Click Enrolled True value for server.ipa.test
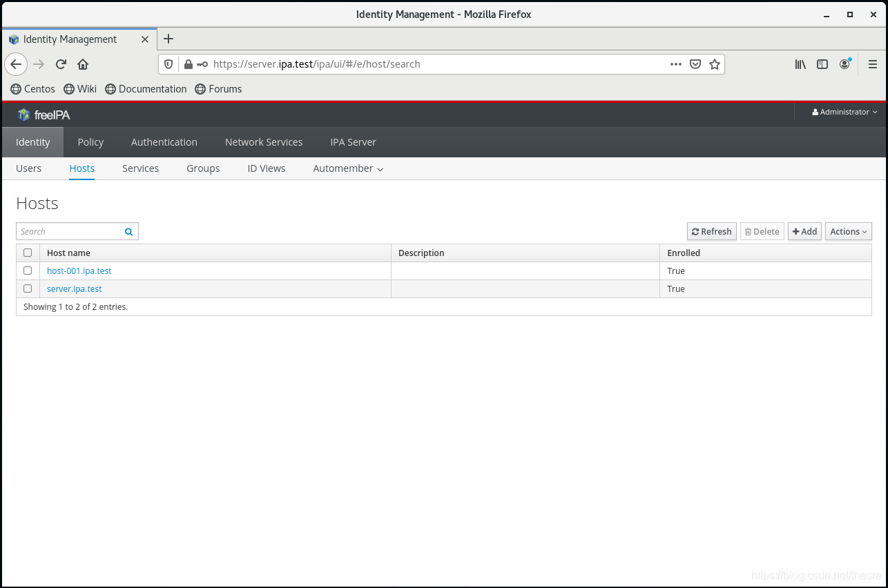 point(676,289)
